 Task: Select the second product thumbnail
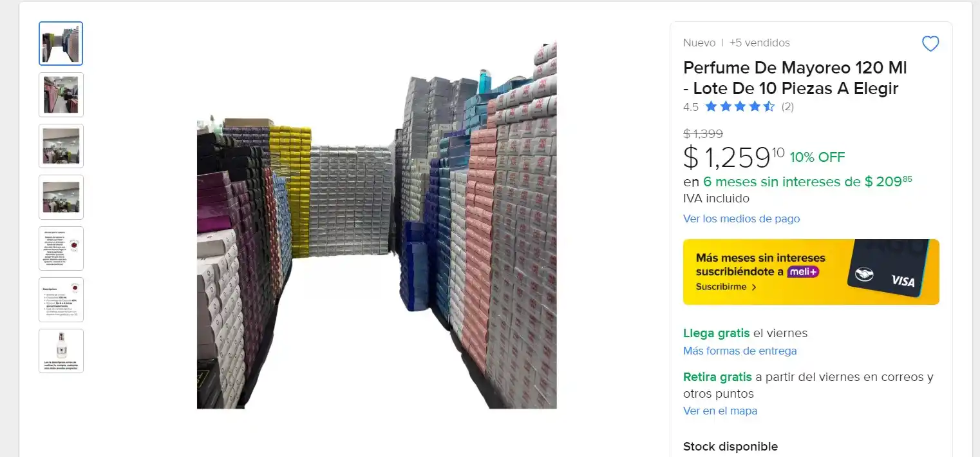[x=61, y=95]
